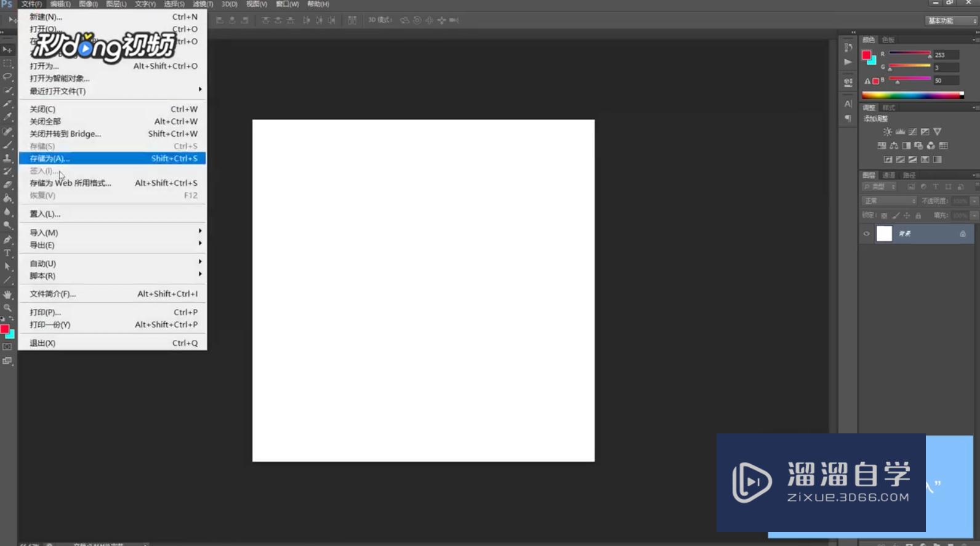Add Channel Mixer adjustment
Viewport: 980px width, 546px height.
(x=931, y=146)
